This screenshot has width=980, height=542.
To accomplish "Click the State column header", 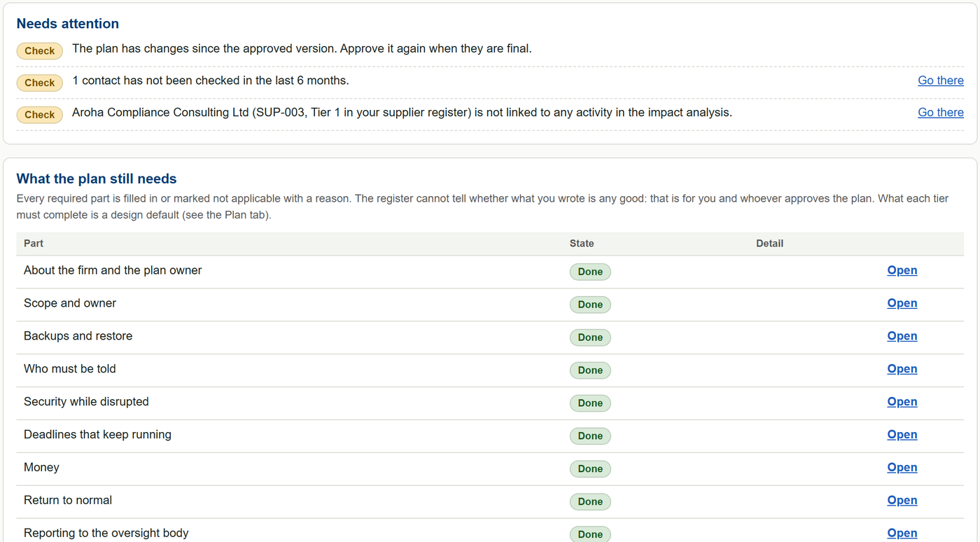I will [x=582, y=244].
